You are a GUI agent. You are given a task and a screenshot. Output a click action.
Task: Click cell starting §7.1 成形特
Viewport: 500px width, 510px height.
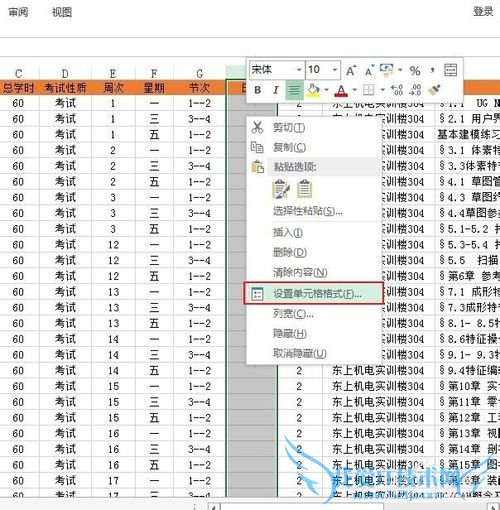tap(468, 292)
